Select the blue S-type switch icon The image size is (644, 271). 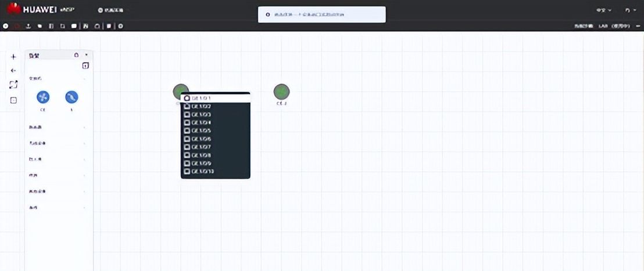(71, 97)
